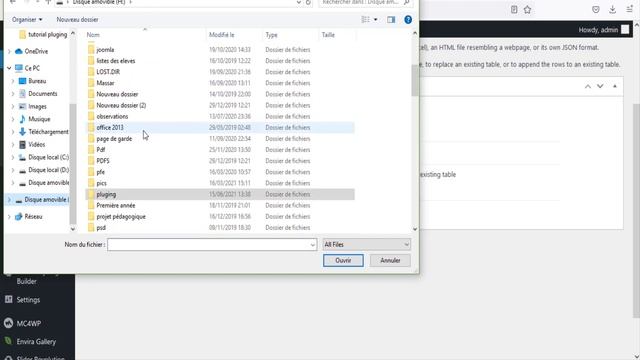Expand the Documents tree node
The height and width of the screenshot is (360, 640).
click(x=13, y=93)
